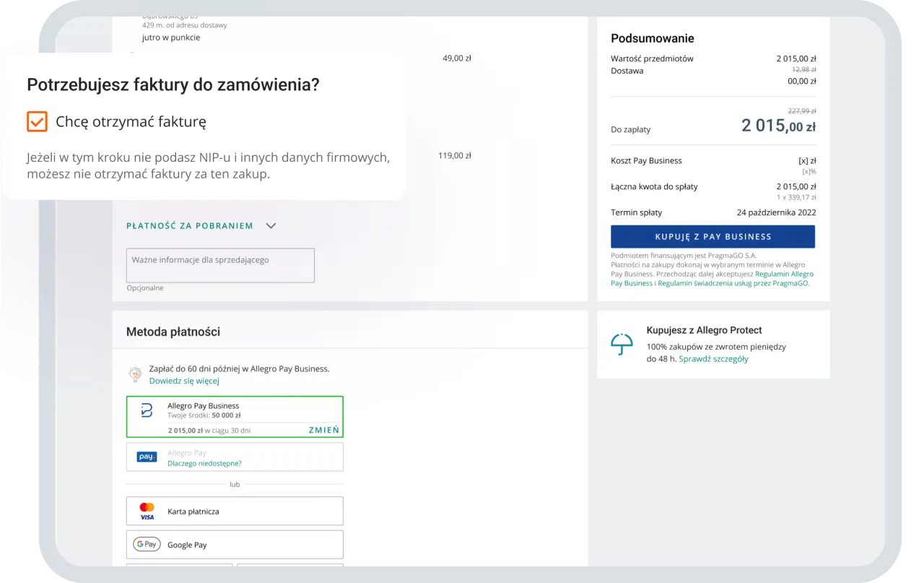Open 'Dlaczego niedostępne?' for Allegro Pay
The width and height of the screenshot is (924, 583).
pyautogui.click(x=204, y=463)
